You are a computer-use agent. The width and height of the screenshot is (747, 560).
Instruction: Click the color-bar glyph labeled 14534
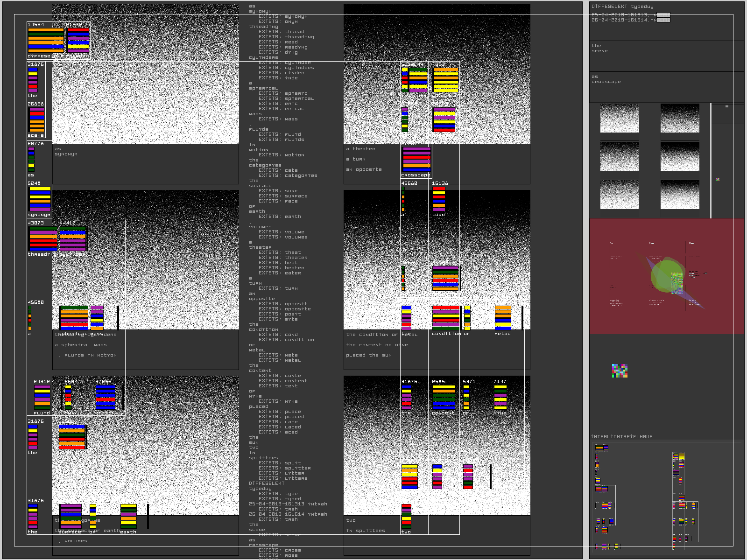(45, 40)
